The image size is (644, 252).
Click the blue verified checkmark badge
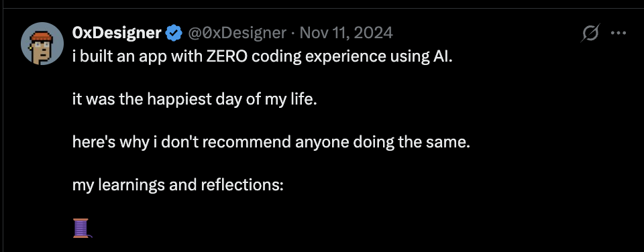tap(174, 34)
